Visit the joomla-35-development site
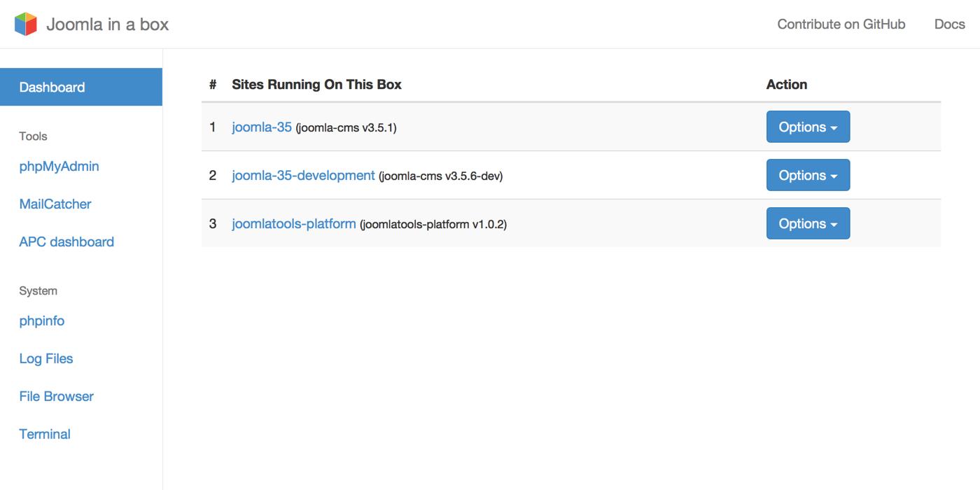Viewport: 980px width, 490px height. tap(303, 176)
